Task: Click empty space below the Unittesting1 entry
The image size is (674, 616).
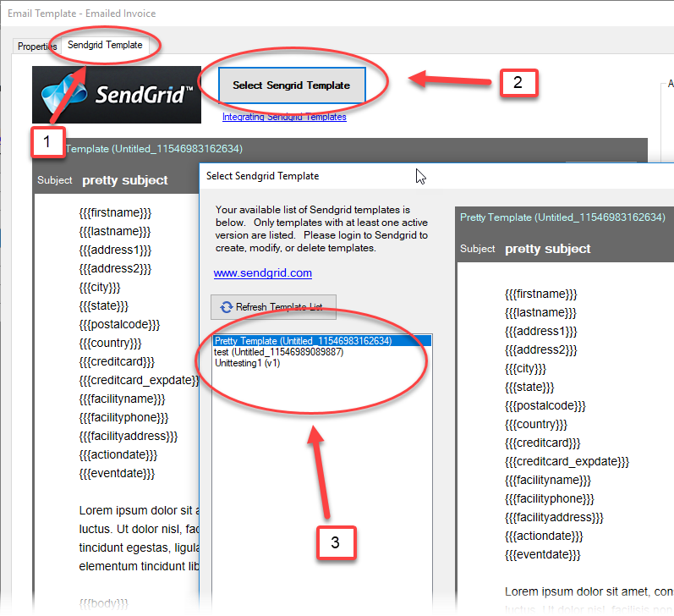Action: click(x=321, y=474)
